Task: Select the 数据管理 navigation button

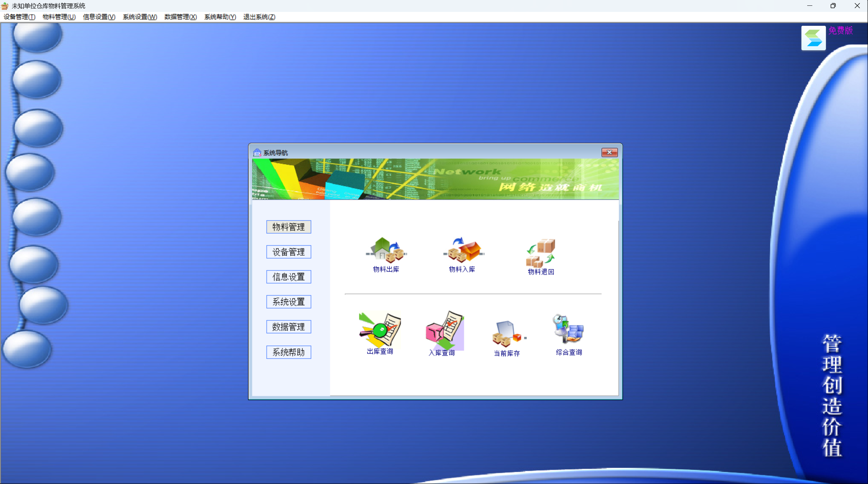Action: point(288,327)
